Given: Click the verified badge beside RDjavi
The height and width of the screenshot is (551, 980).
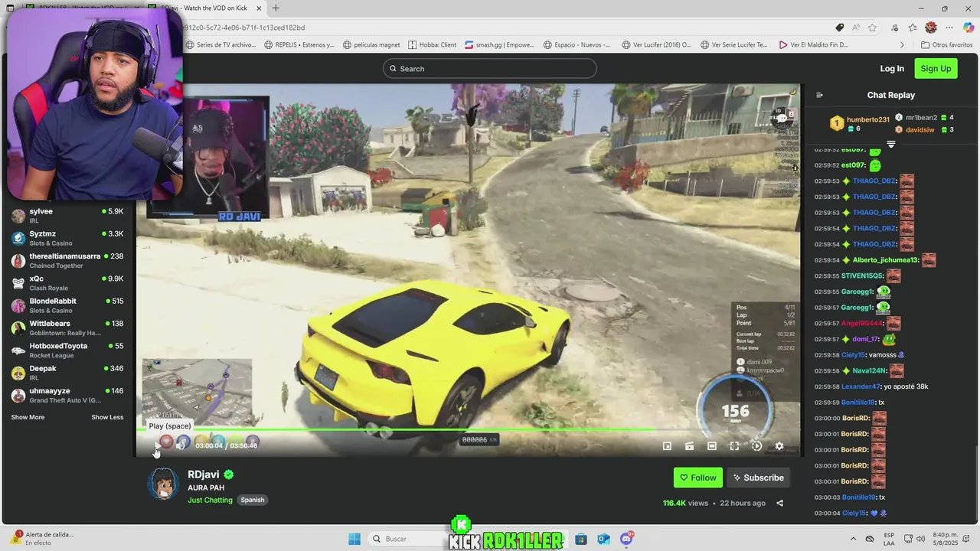Looking at the screenshot, I should tap(228, 474).
